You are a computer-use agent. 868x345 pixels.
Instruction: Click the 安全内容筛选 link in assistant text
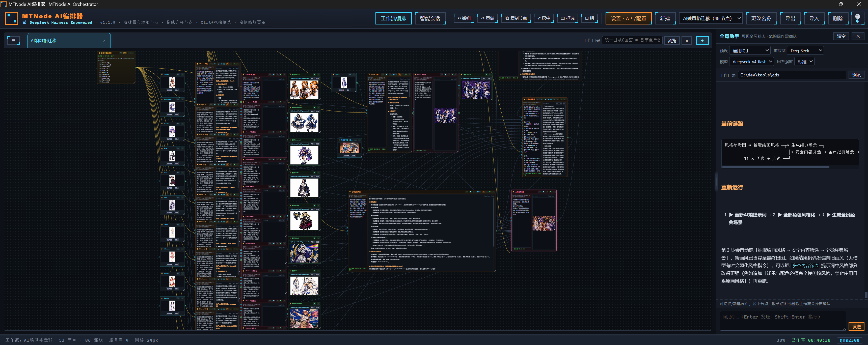pyautogui.click(x=805, y=266)
